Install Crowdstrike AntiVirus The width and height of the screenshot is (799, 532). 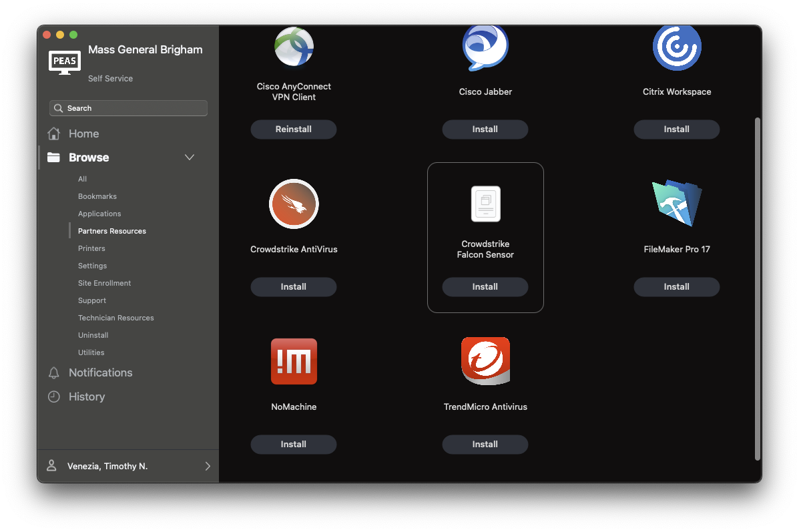click(294, 287)
